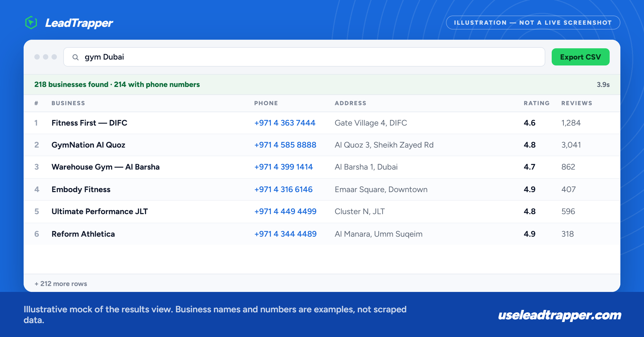Click the 4.9 rating of Embody Fitness
This screenshot has height=337, width=644.
[529, 189]
